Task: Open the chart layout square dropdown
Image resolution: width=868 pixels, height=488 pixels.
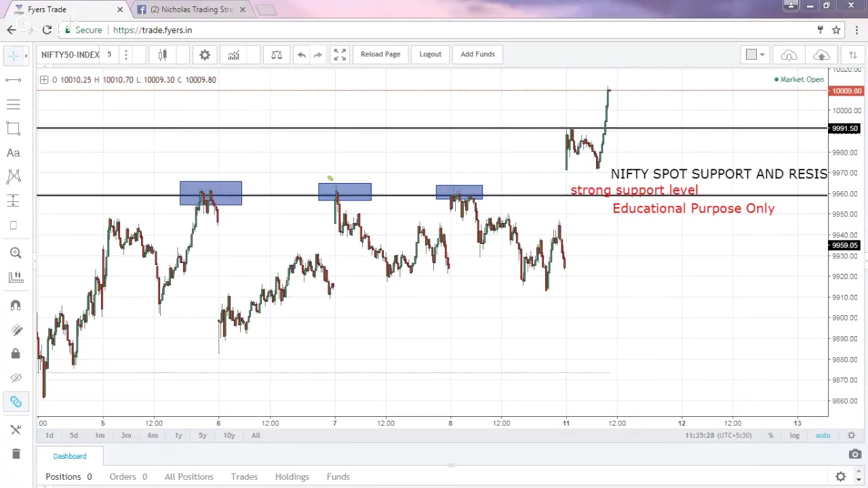Action: pos(755,55)
